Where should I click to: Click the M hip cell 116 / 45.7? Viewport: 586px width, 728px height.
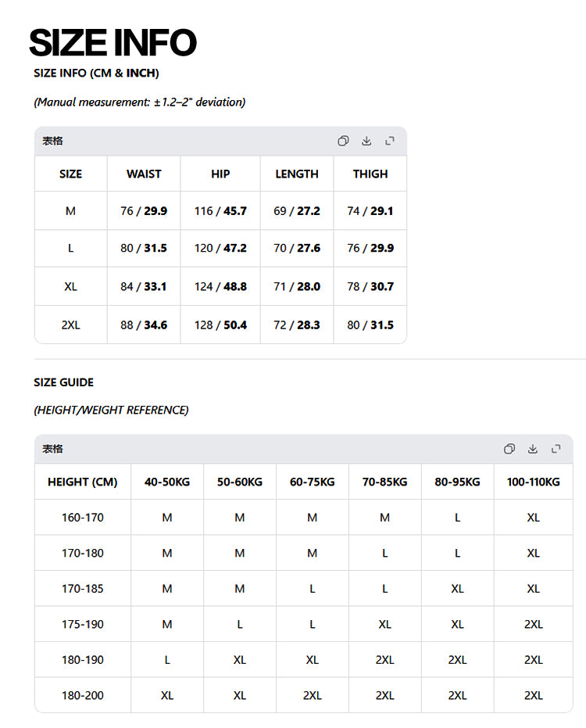tap(220, 211)
